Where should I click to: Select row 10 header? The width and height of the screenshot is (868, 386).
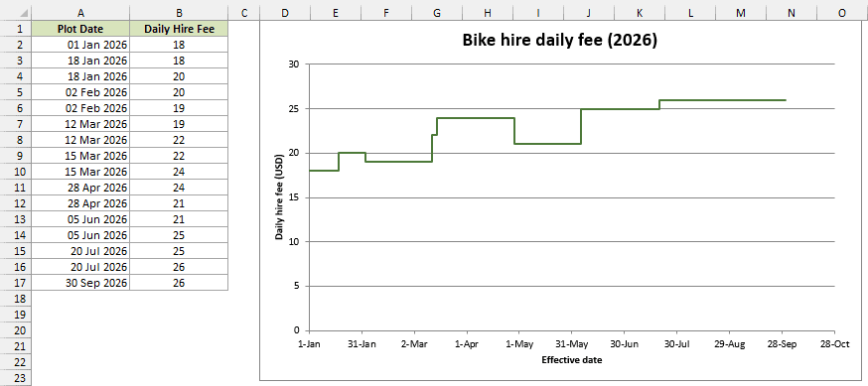click(x=16, y=172)
